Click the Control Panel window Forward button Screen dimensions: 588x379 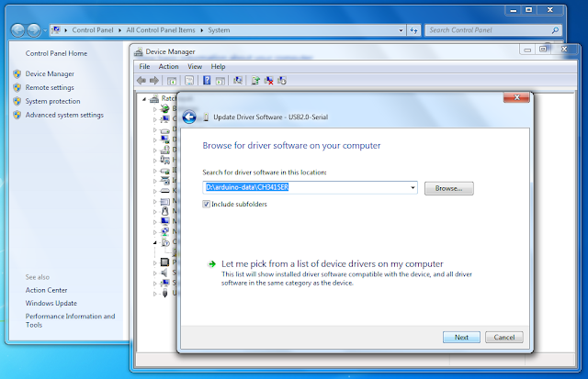(x=34, y=30)
